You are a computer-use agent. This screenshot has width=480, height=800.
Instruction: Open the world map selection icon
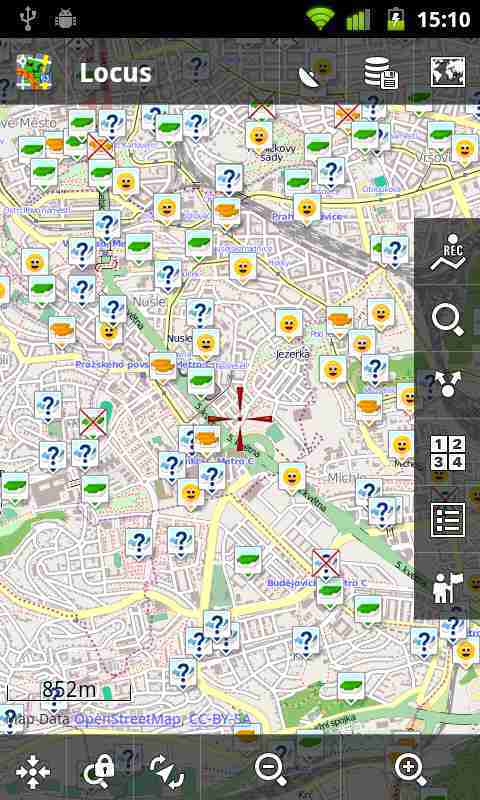point(447,72)
